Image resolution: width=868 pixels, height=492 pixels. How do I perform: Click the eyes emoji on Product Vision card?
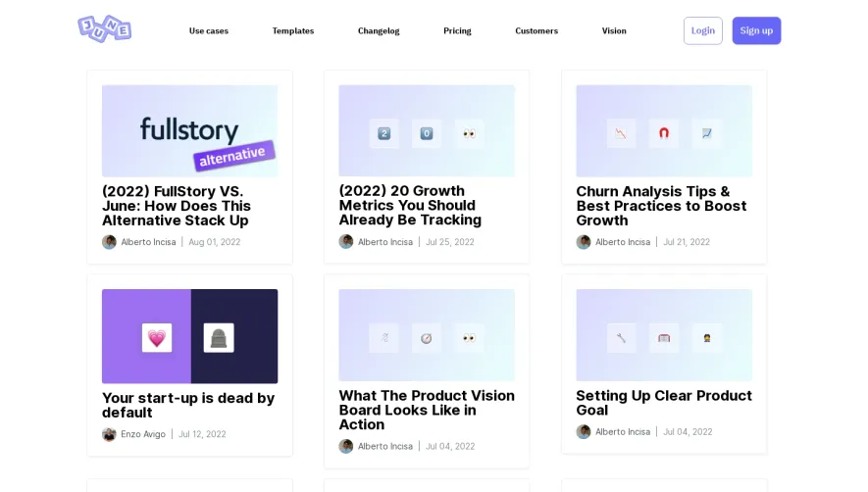pyautogui.click(x=469, y=338)
